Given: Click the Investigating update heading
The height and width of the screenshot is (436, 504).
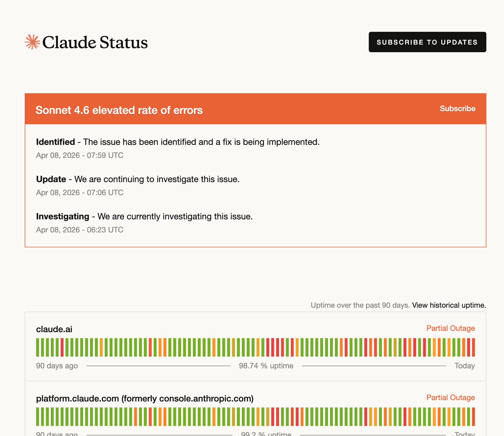Looking at the screenshot, I should coord(62,216).
